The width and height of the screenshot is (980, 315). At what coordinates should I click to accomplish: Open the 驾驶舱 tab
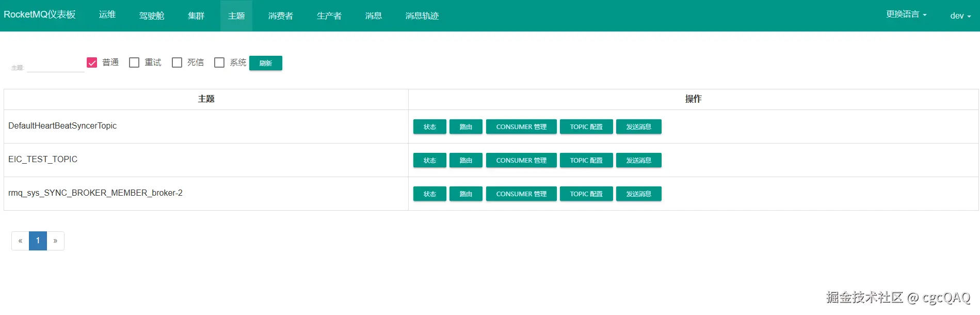coord(152,15)
